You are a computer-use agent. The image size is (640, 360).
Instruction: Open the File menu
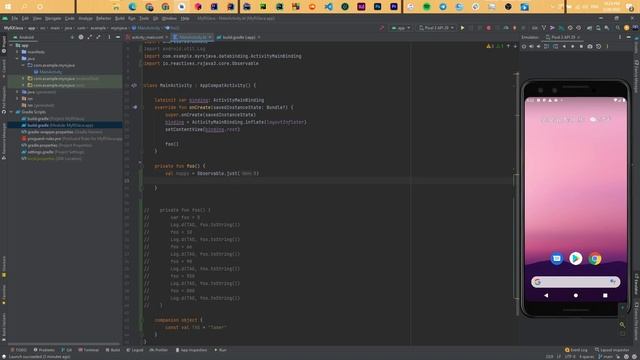pyautogui.click(x=15, y=18)
